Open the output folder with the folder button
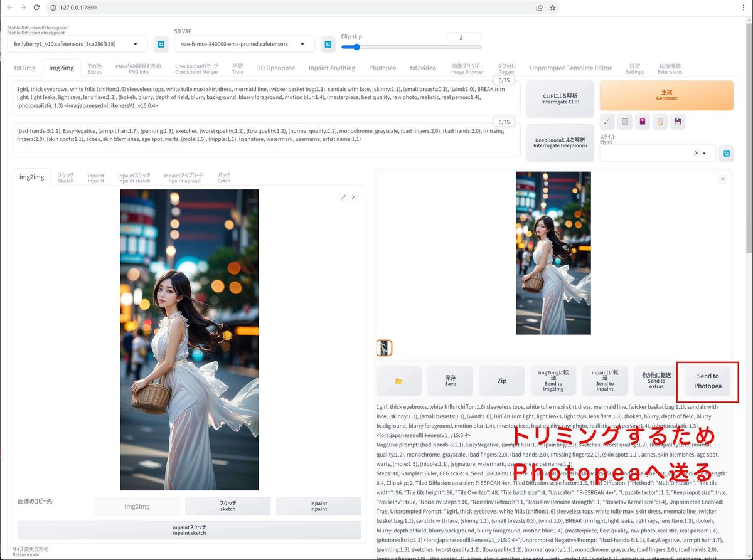Viewport: 753px width, 560px height. pos(398,381)
